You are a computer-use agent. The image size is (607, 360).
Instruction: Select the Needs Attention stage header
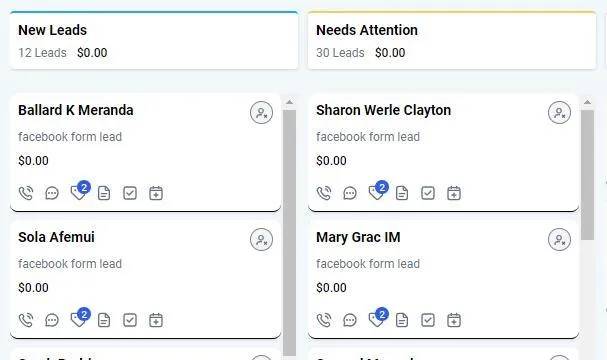pyautogui.click(x=452, y=41)
